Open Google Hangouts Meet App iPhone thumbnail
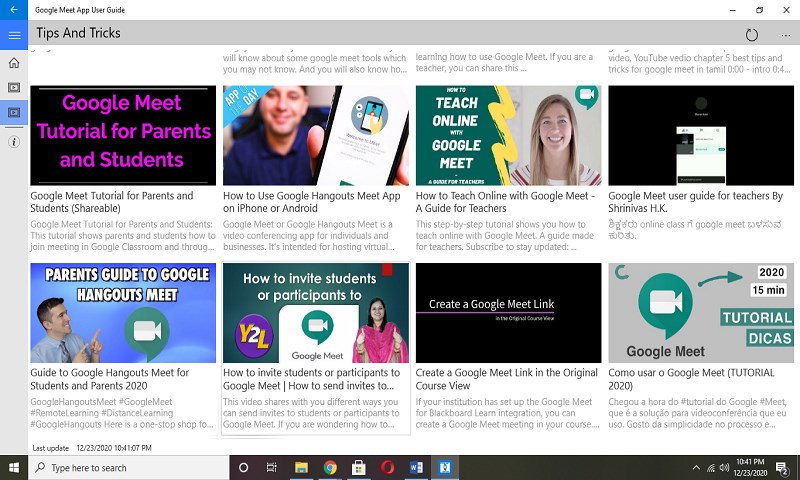Viewport: 800px width, 480px height. pos(316,135)
